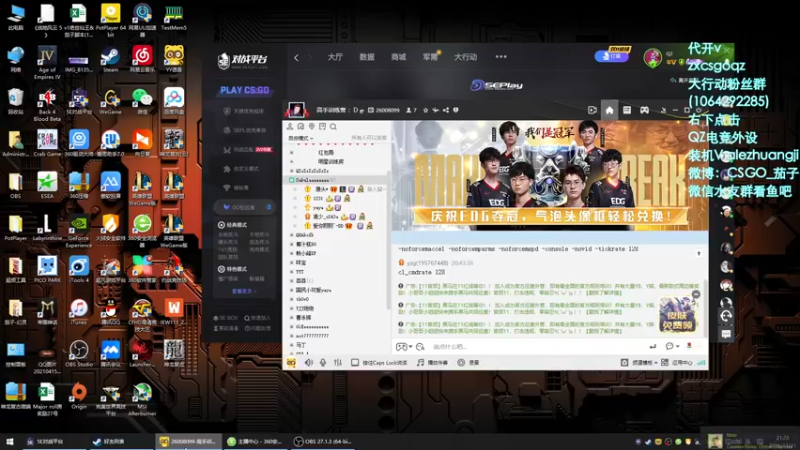Go to the 商城 tab

tap(398, 57)
